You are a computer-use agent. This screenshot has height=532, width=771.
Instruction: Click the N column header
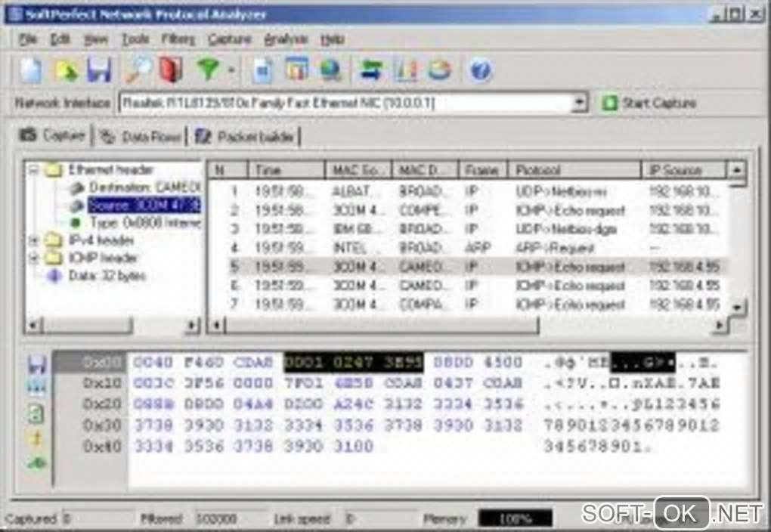click(x=228, y=170)
